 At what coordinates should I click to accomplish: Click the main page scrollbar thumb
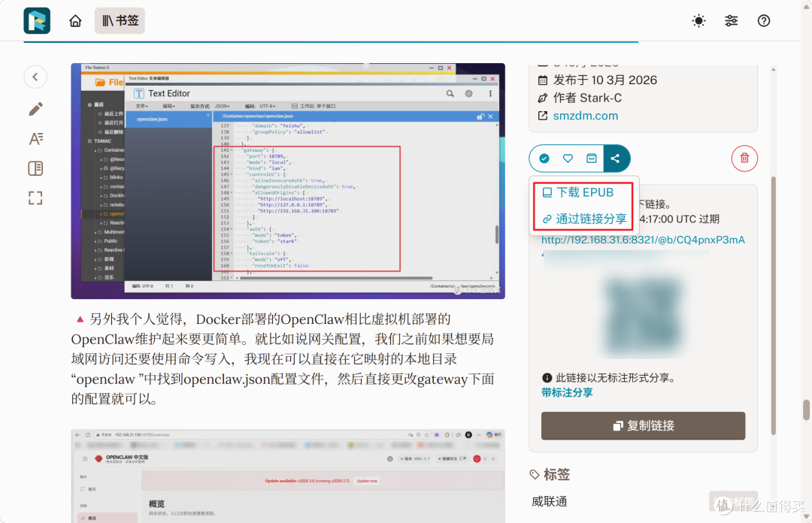(x=806, y=410)
